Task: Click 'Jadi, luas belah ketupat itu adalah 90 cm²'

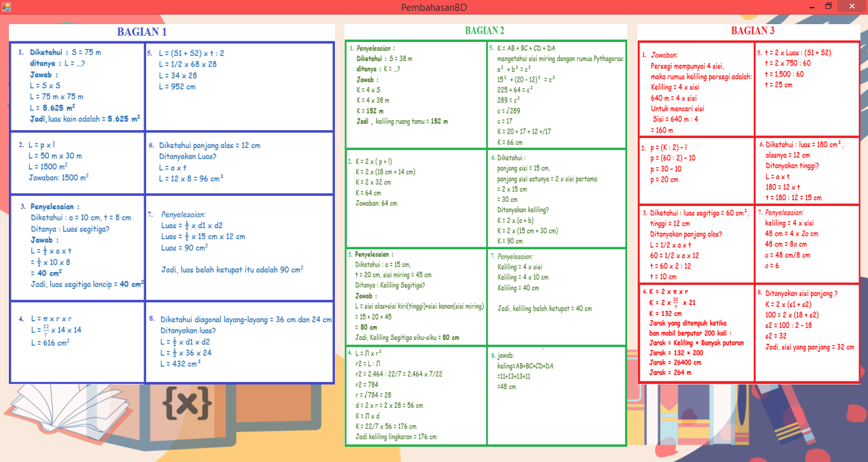Action: [x=232, y=269]
